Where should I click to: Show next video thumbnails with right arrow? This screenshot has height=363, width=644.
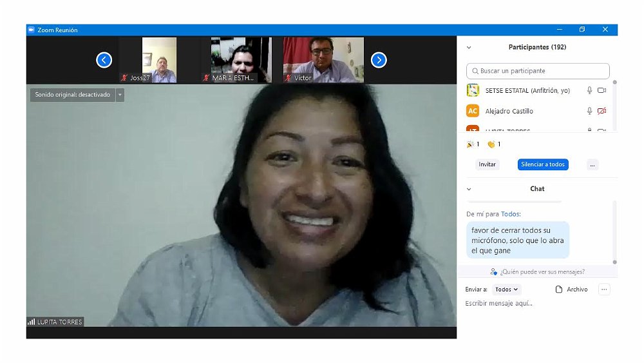coord(379,60)
